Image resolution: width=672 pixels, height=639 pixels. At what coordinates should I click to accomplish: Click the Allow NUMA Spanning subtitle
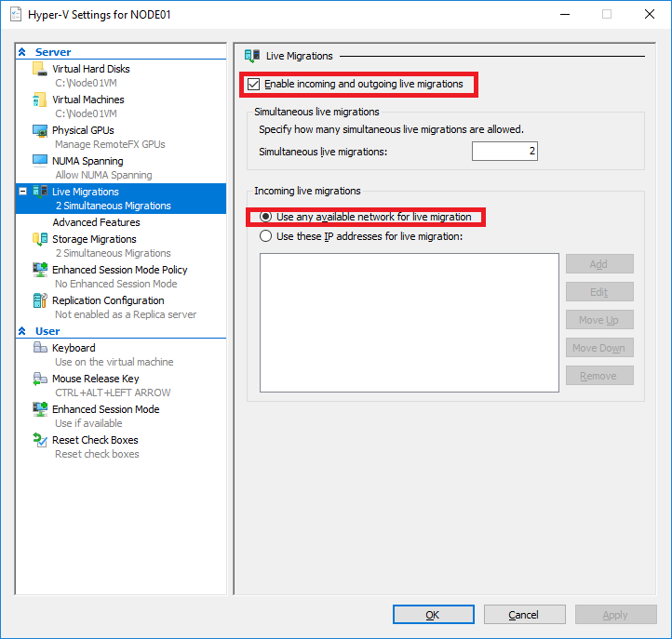tap(103, 175)
